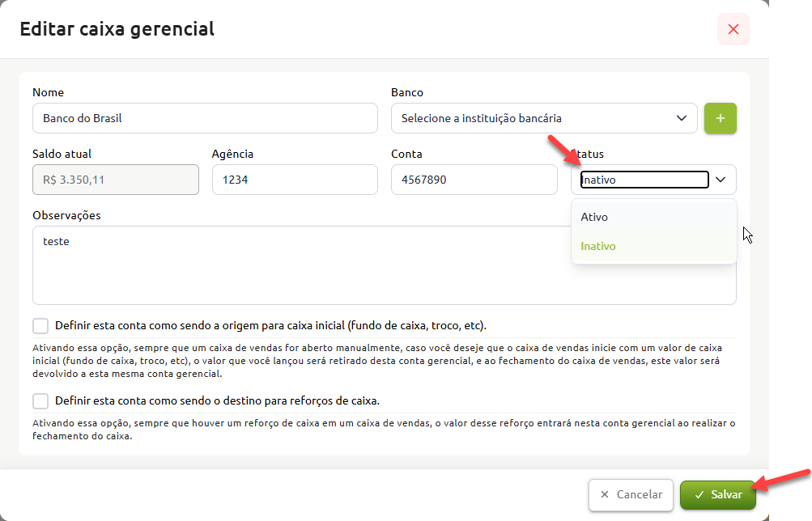Add a new bank with the green plus button
The height and width of the screenshot is (521, 812).
720,118
